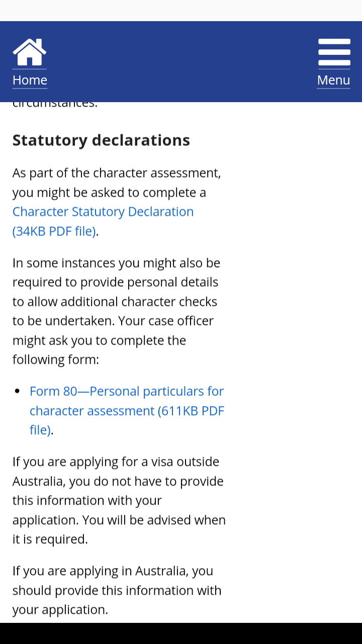Click the Statutory declarations heading
The width and height of the screenshot is (362, 644).
pos(101,140)
